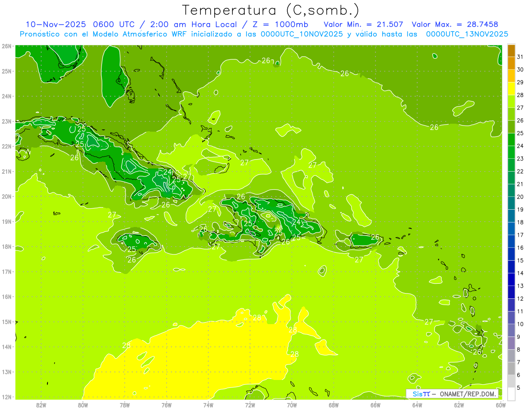Click the title "Temperatura (C,somb.)"
The width and height of the screenshot is (532, 411).
tap(270, 10)
